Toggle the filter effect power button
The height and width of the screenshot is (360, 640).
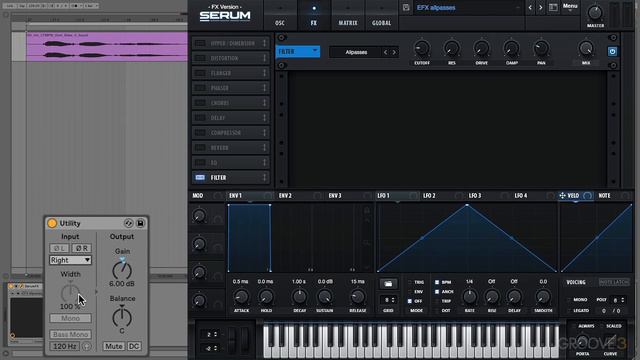tap(612, 51)
